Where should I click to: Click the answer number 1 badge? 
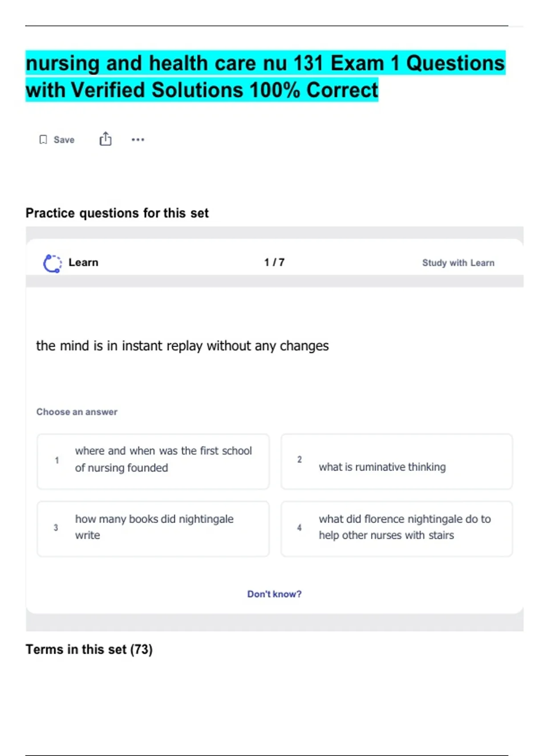click(57, 460)
